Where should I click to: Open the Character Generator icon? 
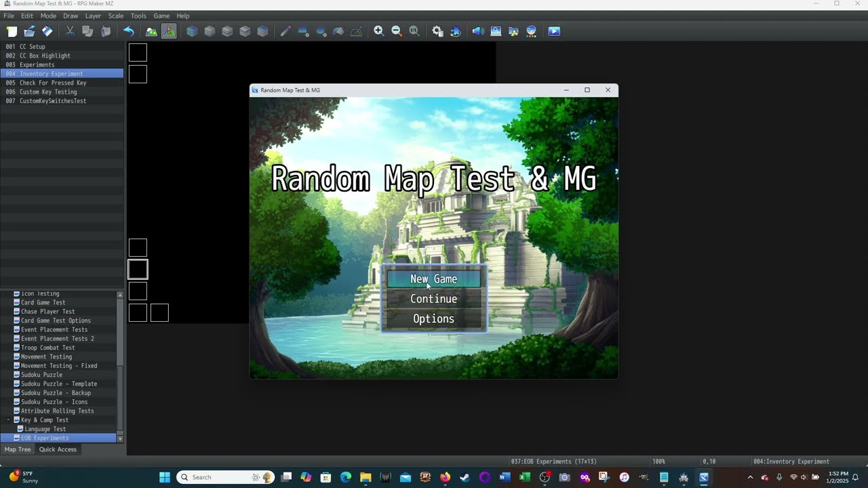coord(531,31)
